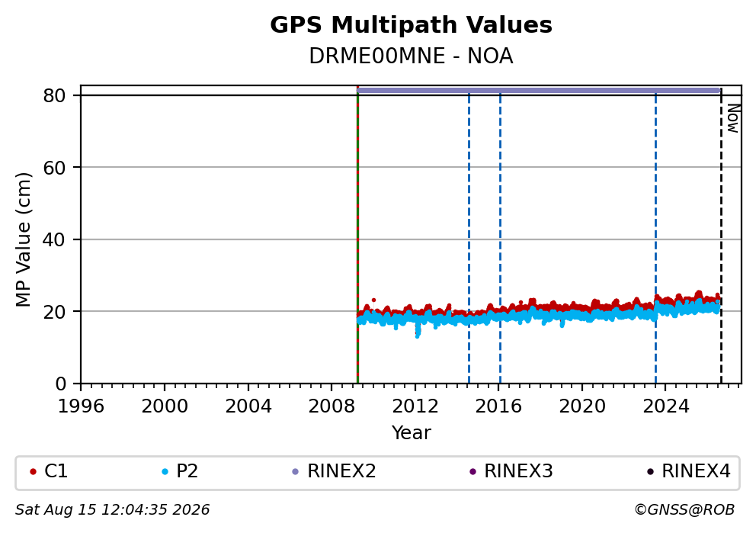Image resolution: width=756 pixels, height=533 pixels.
Task: Click the C1 red legend marker
Action: pyautogui.click(x=33, y=472)
